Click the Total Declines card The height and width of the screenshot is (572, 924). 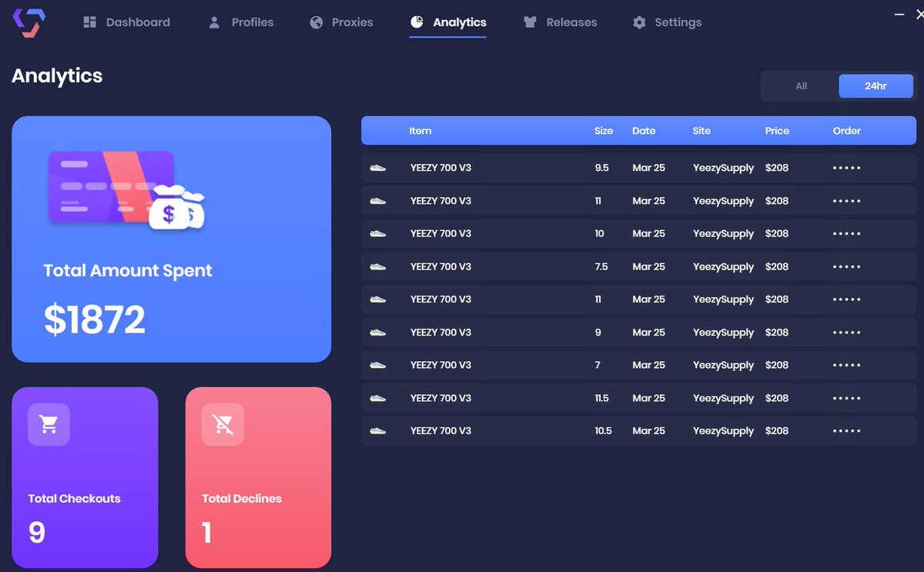point(258,477)
